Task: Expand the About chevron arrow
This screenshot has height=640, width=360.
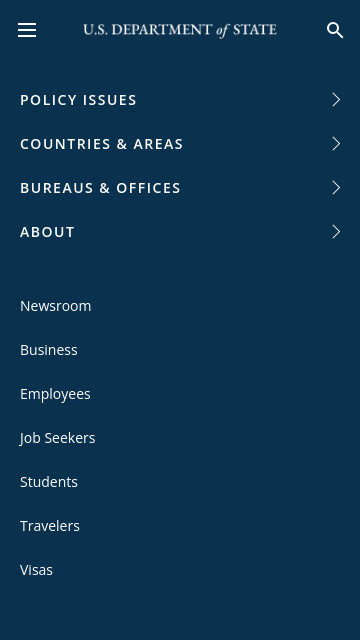Action: (x=336, y=231)
